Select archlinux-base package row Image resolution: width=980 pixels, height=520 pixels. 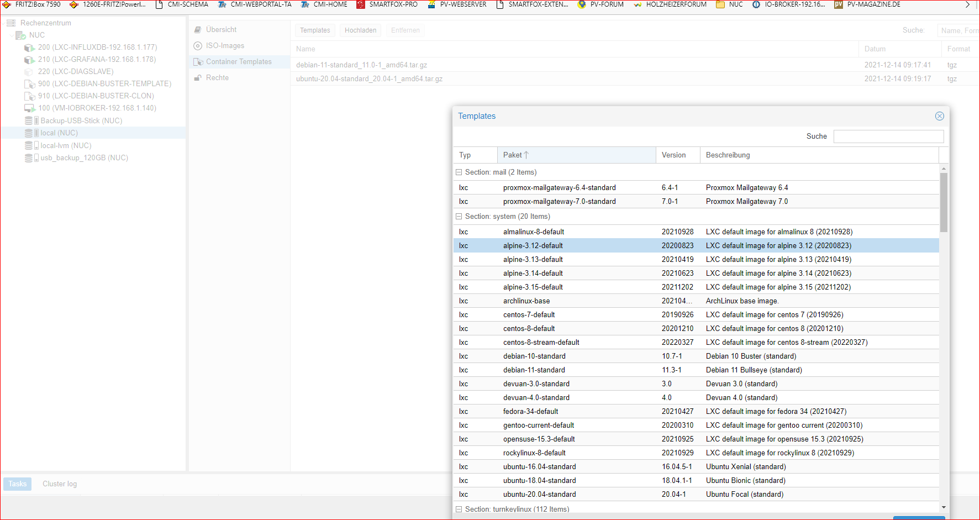(696, 301)
